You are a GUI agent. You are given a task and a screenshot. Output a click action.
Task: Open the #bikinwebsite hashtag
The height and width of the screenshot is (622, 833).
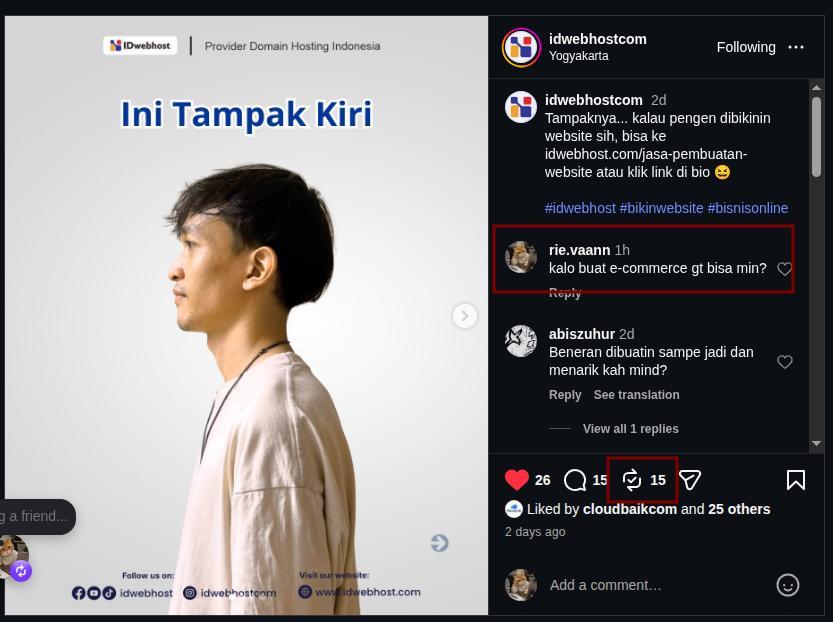point(661,208)
